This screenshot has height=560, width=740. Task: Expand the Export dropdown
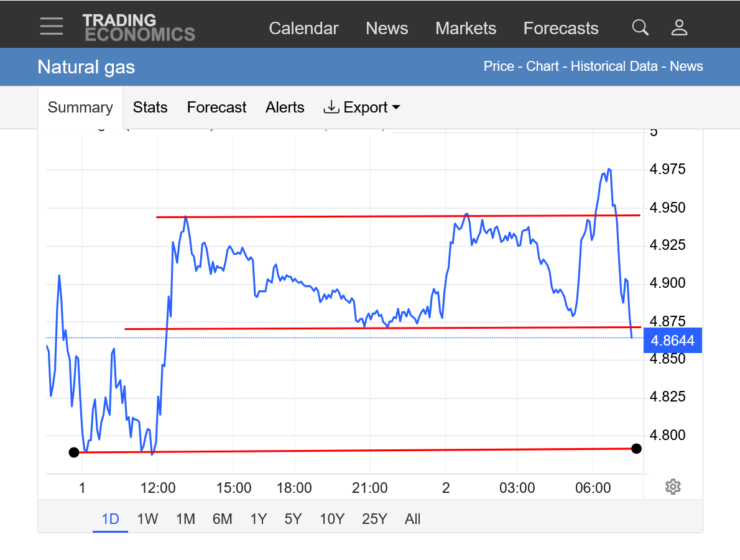(362, 108)
